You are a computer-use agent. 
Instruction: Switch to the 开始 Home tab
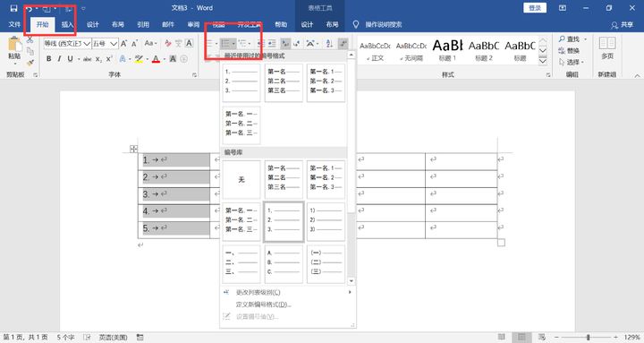(42, 25)
